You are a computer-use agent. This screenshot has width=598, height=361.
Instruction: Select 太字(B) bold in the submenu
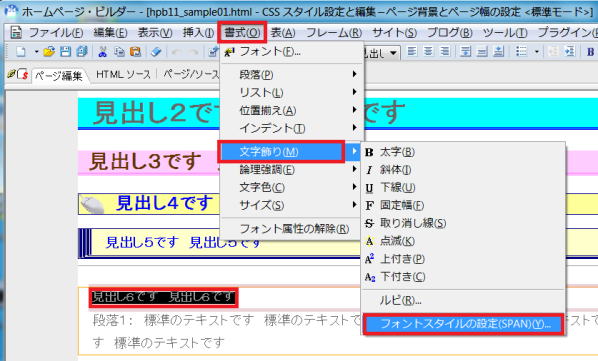463,152
